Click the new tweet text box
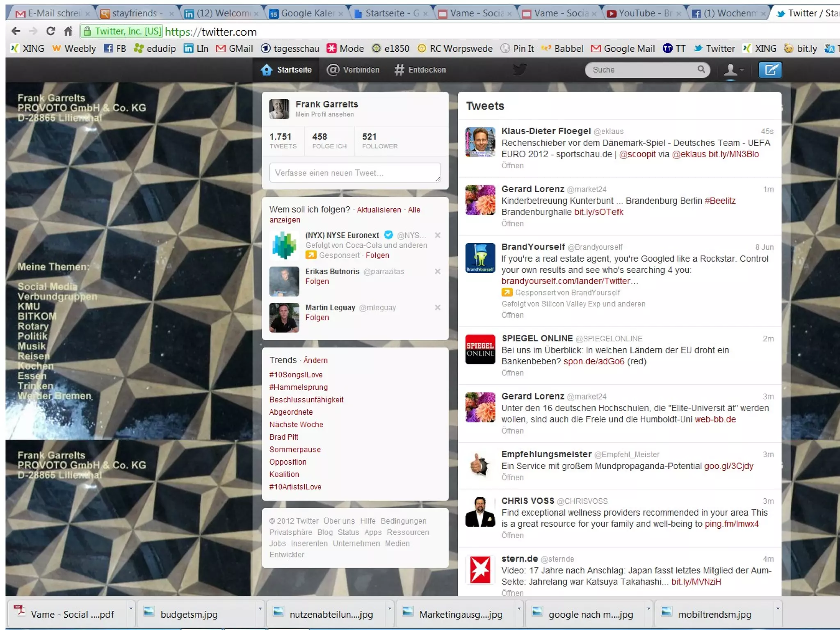This screenshot has height=630, width=840. [x=355, y=173]
